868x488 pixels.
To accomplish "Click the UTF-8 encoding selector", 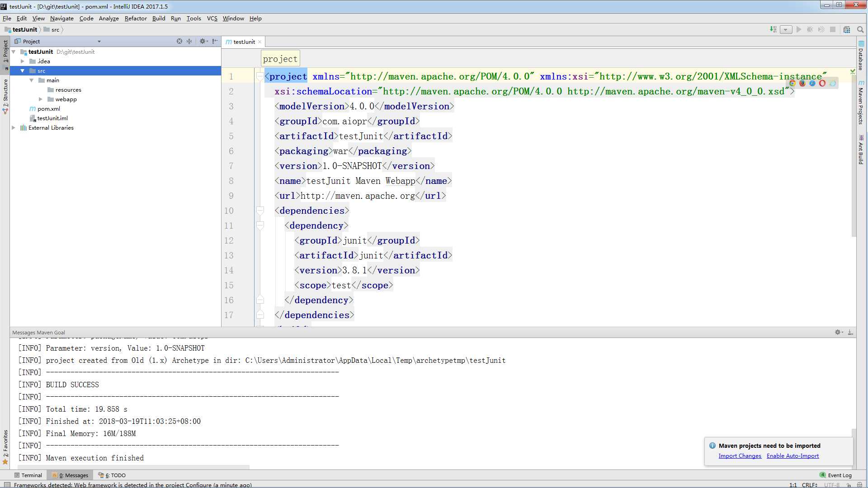I will 832,485.
